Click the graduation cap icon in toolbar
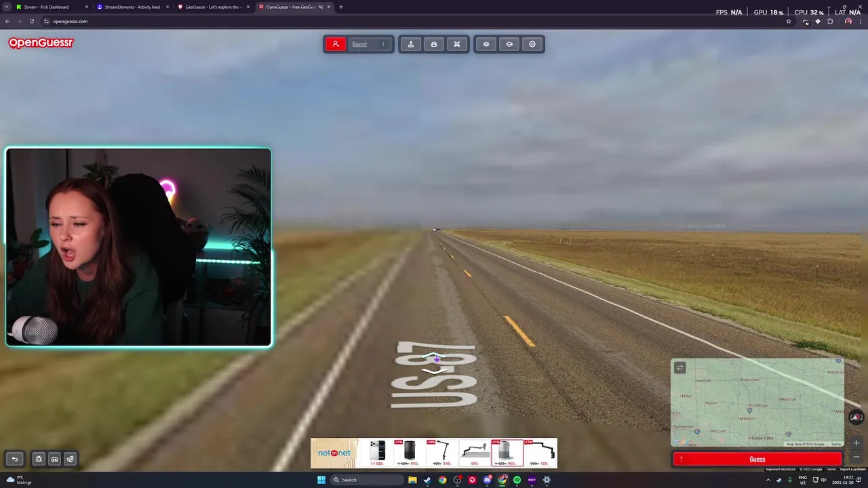Screen dimensions: 868x488 (509, 44)
